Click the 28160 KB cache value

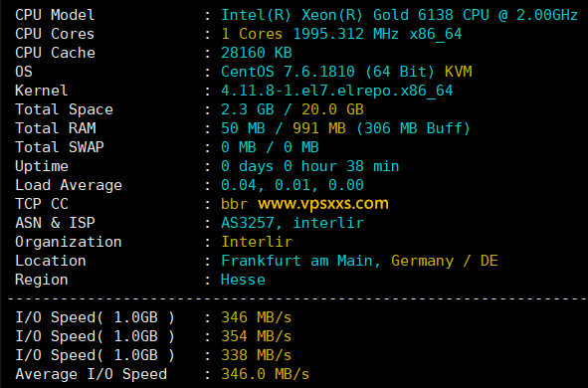tap(257, 53)
